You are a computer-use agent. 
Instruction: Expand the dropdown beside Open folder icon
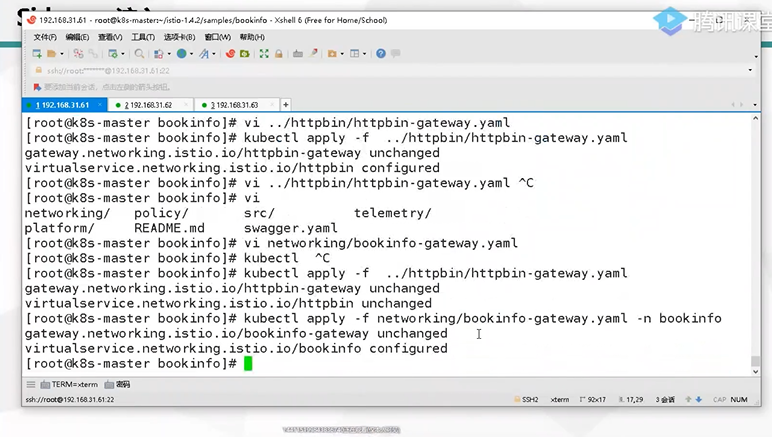(62, 54)
